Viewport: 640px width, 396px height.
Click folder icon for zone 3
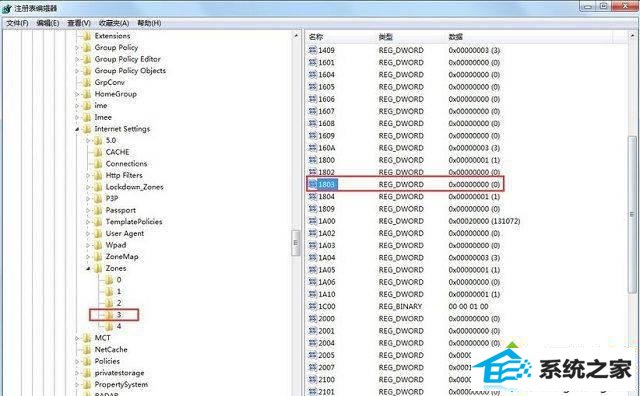(109, 315)
